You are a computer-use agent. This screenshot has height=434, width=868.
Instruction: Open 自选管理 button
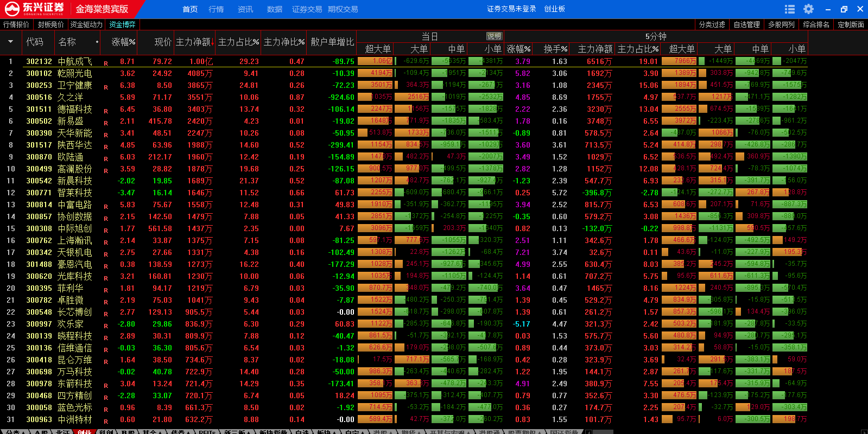pyautogui.click(x=746, y=24)
